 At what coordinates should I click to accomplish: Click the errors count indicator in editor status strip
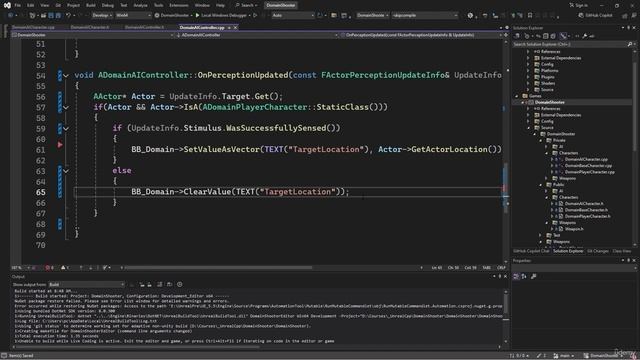click(49, 268)
